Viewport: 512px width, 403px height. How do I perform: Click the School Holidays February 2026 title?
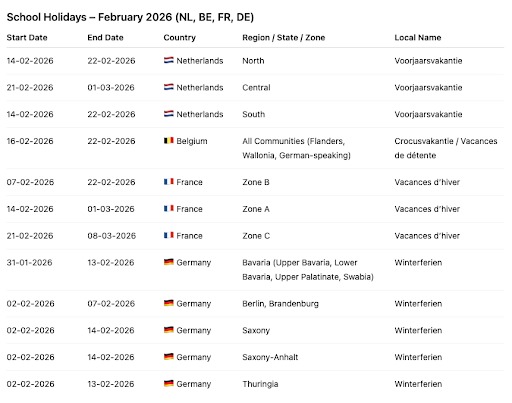click(x=130, y=17)
